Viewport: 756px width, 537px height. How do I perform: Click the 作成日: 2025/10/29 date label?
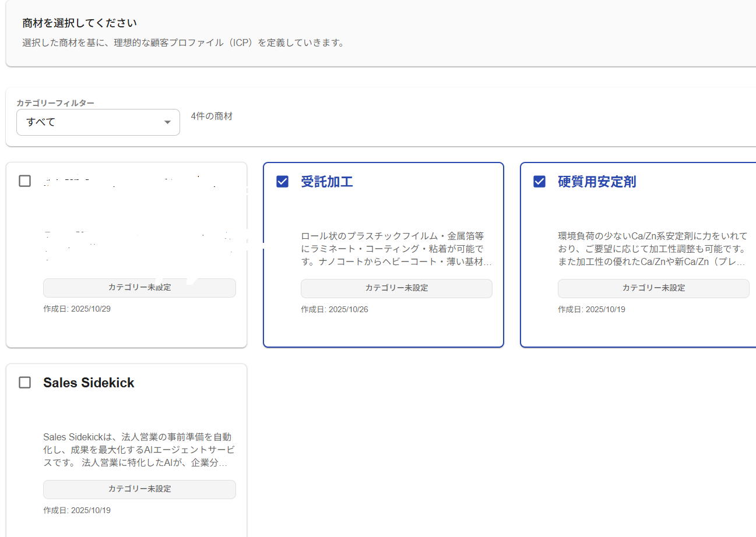click(x=77, y=309)
